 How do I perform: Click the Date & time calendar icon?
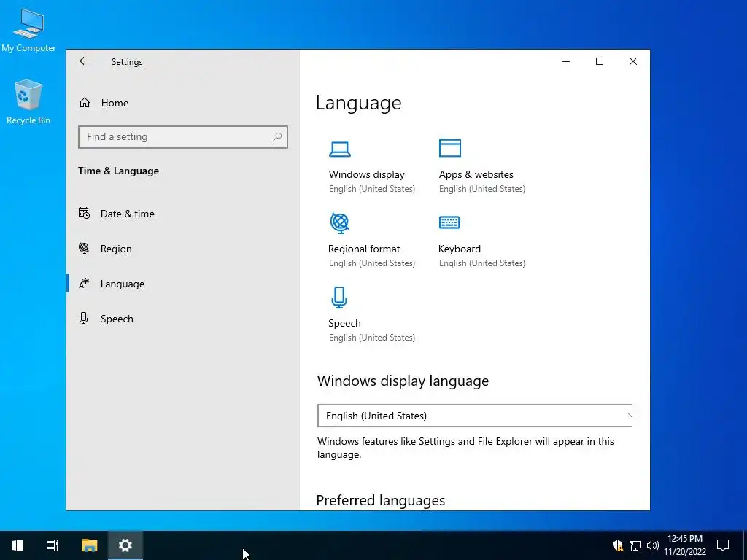(84, 214)
